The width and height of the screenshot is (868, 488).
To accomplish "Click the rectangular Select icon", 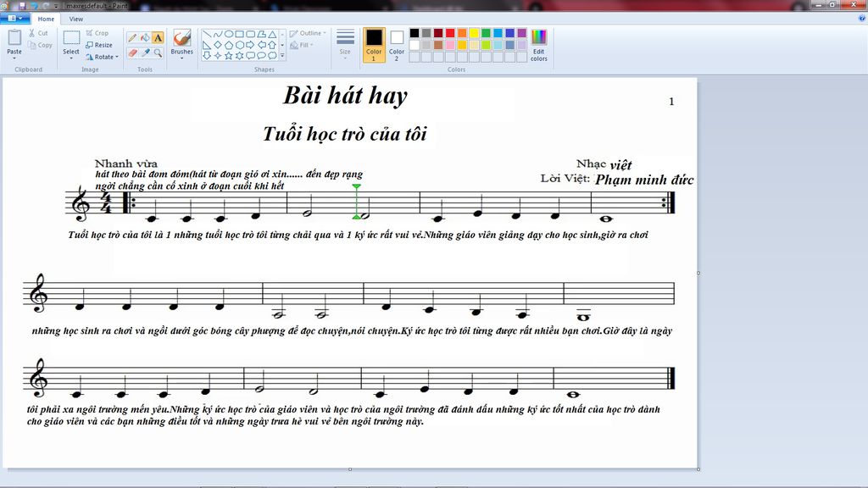I will (x=71, y=37).
